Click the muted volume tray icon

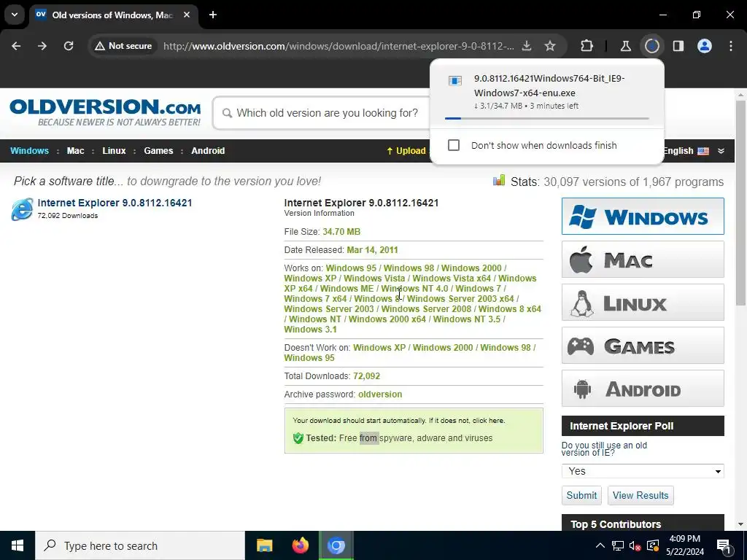click(x=635, y=545)
